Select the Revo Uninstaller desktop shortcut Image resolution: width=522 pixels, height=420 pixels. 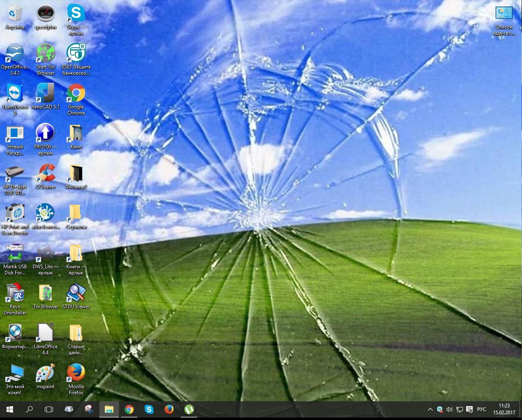[15, 300]
